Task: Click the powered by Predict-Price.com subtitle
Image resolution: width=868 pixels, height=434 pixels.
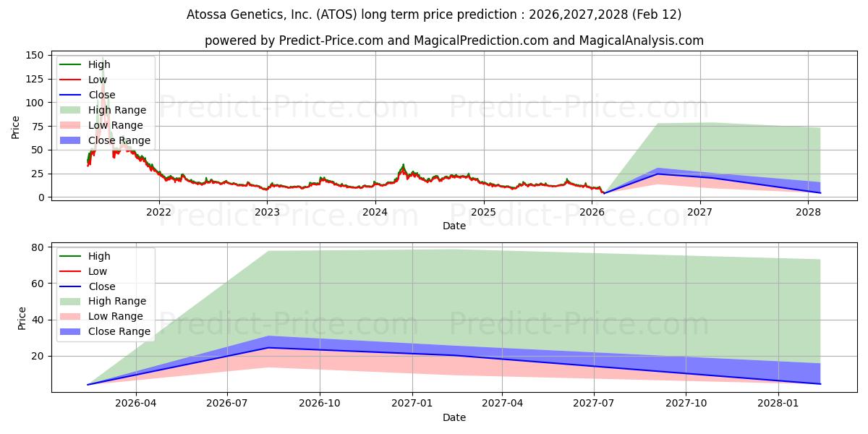Action: point(454,41)
